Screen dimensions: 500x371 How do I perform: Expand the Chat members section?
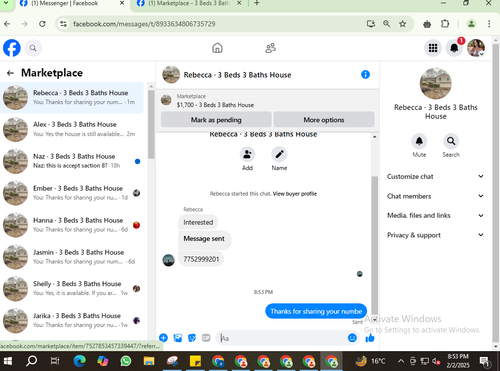pos(435,196)
